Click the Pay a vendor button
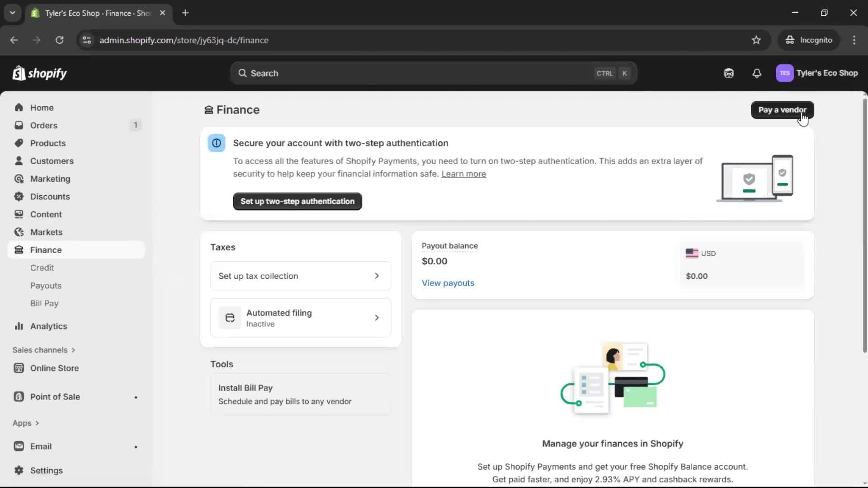The image size is (868, 488). pos(782,110)
